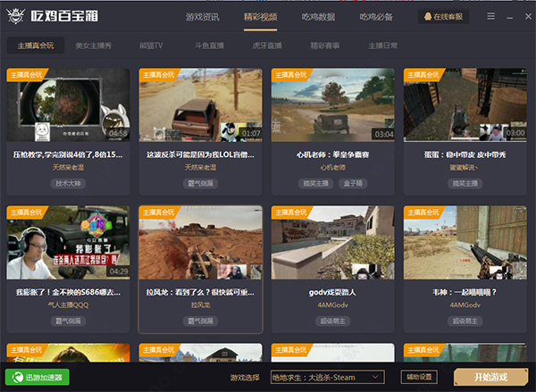Select 主播真会玩 category
The height and width of the screenshot is (392, 536).
36,46
